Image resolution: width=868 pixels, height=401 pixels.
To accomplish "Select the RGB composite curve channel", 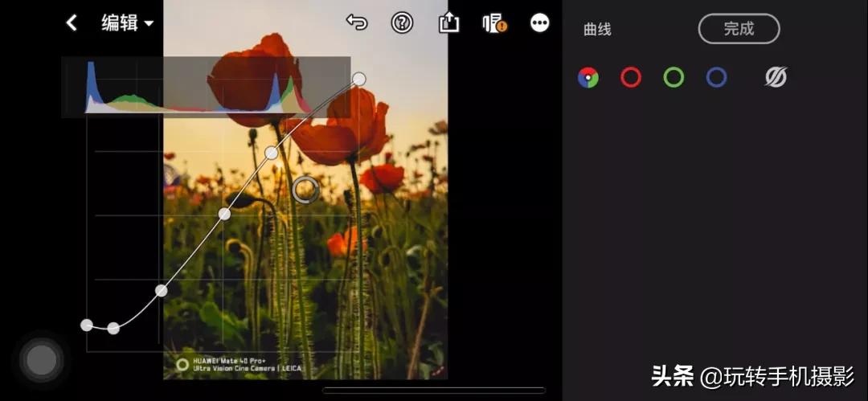I will (x=588, y=77).
